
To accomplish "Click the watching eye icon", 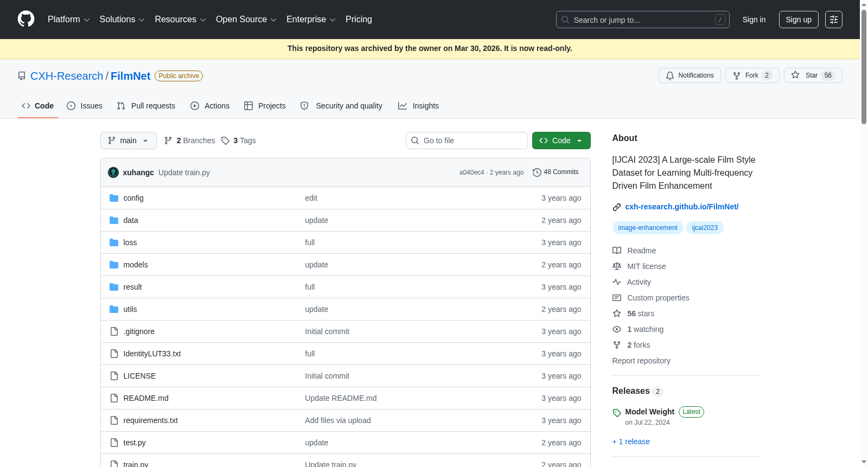I will tap(617, 329).
